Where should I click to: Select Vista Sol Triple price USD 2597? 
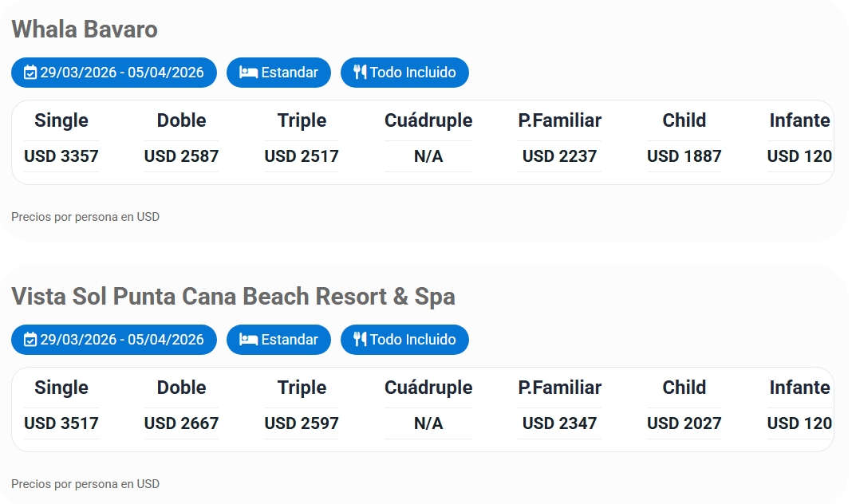[x=302, y=423]
